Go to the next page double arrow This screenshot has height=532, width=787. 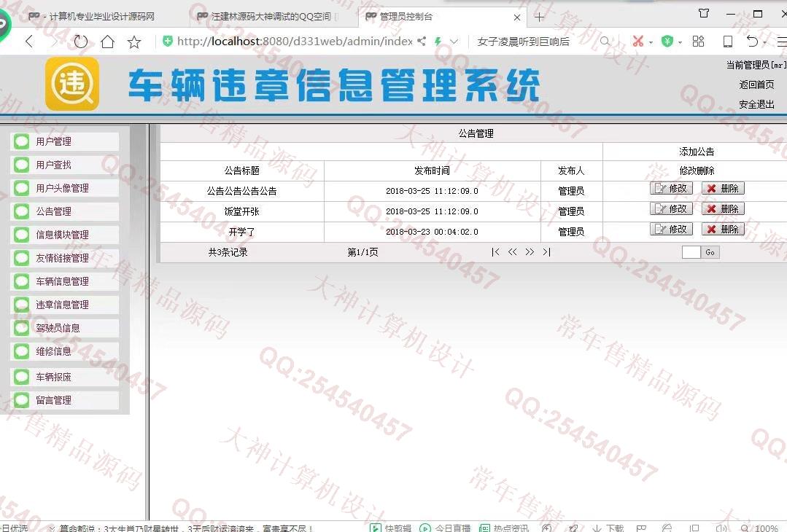click(530, 251)
